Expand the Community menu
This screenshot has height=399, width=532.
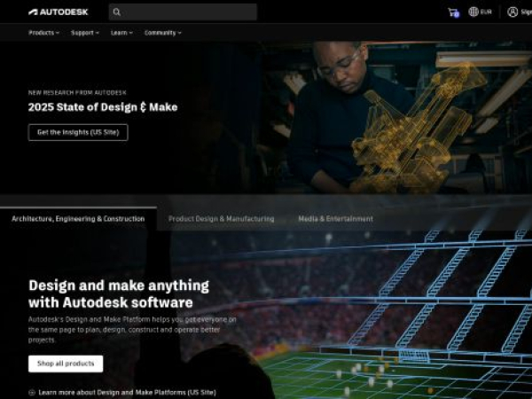[163, 33]
